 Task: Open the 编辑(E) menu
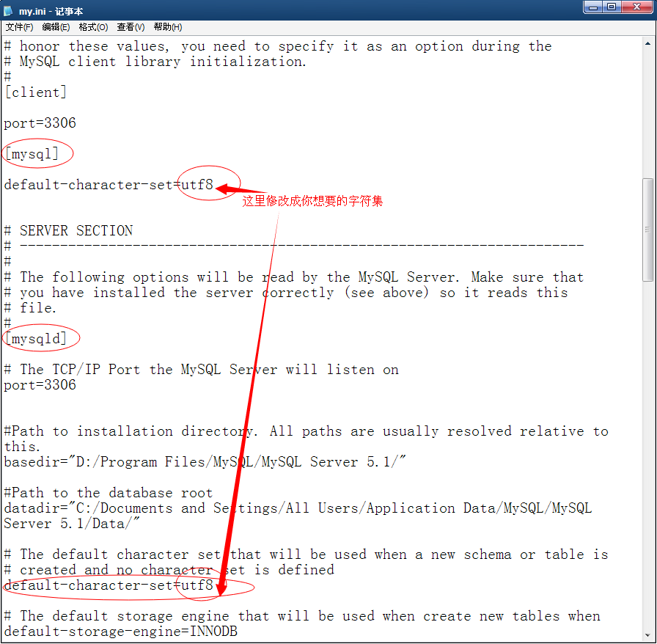click(x=56, y=27)
